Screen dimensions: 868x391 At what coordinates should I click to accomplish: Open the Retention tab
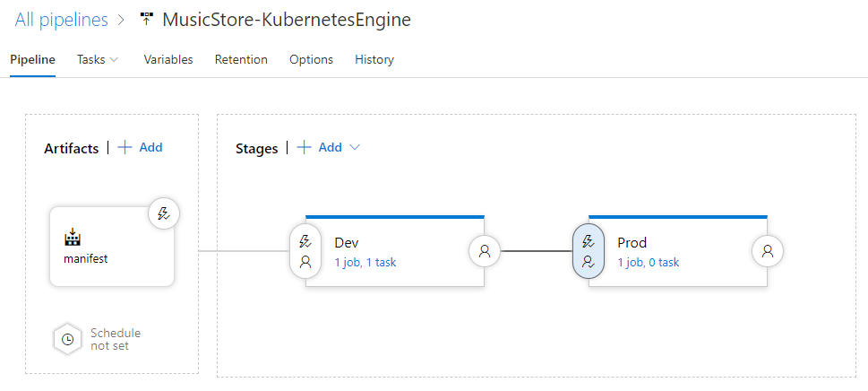pos(241,60)
